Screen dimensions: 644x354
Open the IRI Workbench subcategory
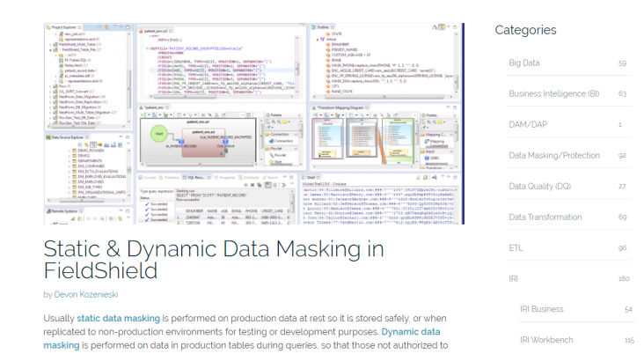546,340
